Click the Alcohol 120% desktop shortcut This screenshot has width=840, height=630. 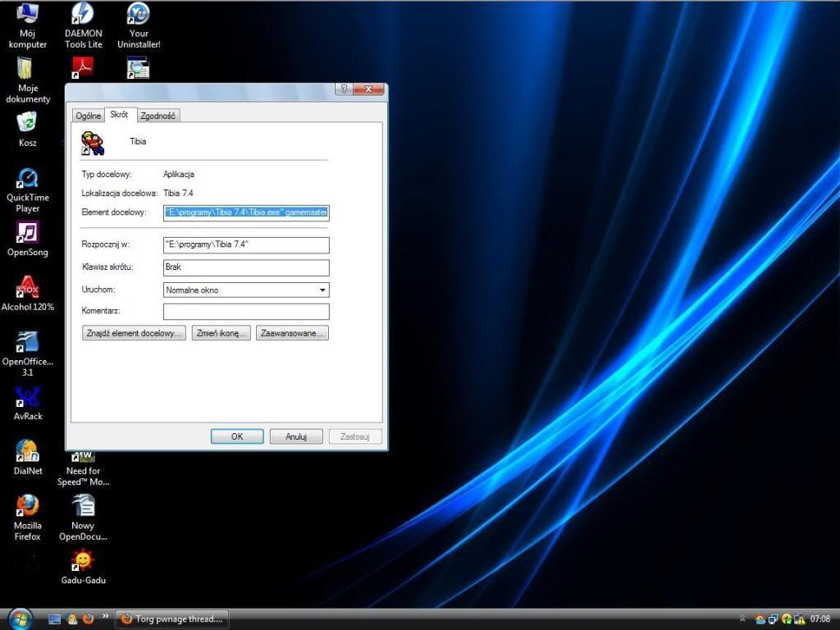point(27,294)
